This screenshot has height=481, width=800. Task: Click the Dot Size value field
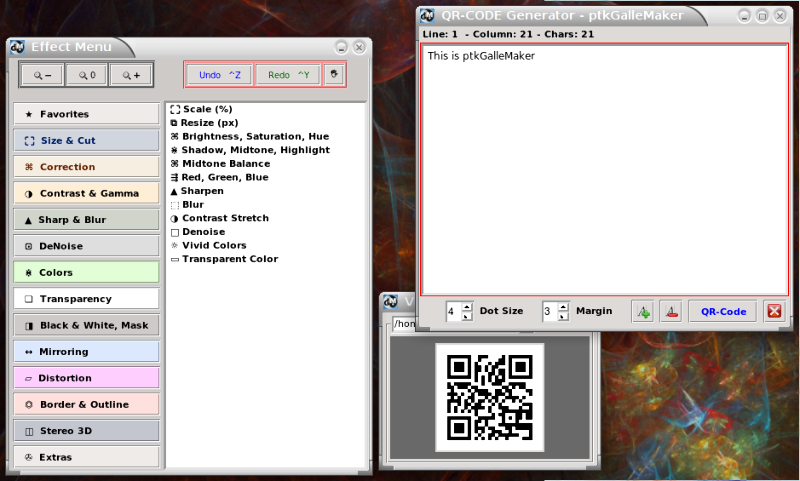click(x=454, y=311)
